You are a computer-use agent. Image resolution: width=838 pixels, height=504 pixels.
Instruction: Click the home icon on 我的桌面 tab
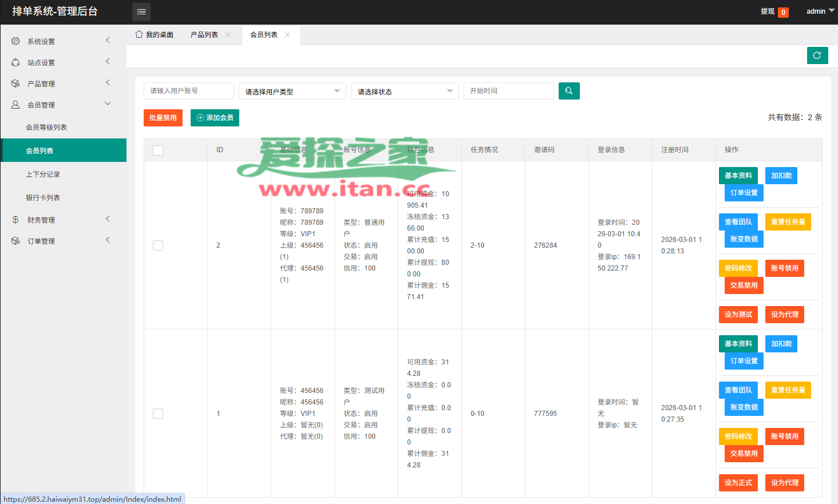coord(139,34)
